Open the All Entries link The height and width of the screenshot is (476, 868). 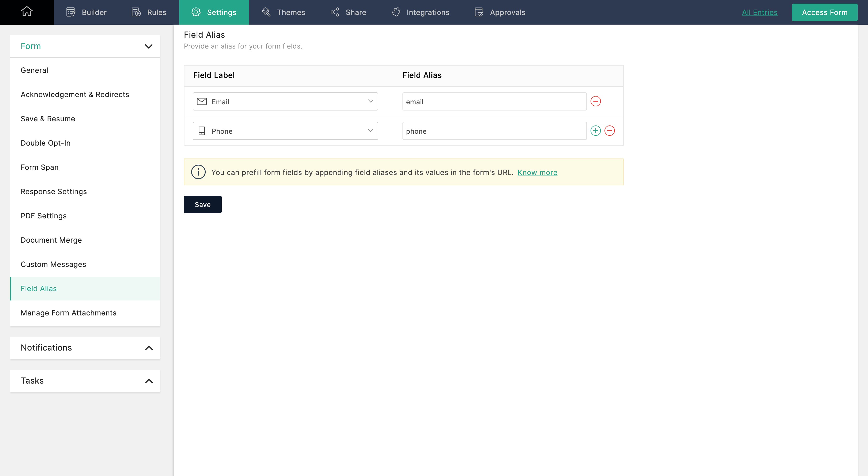(x=760, y=12)
